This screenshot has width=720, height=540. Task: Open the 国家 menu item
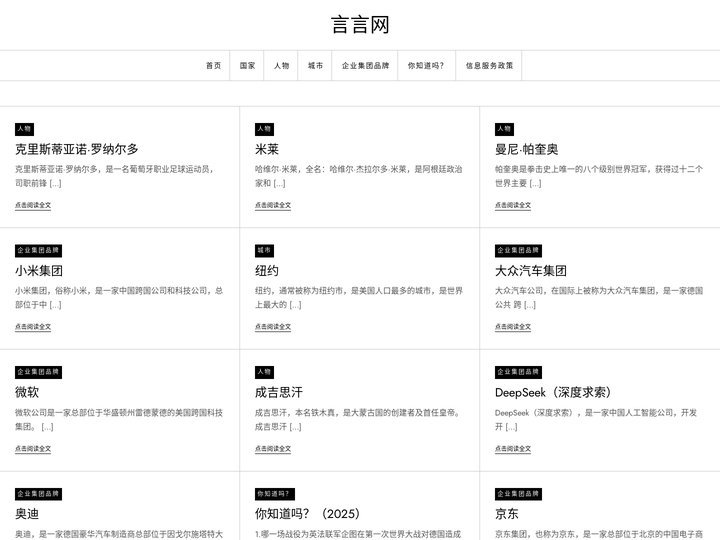247,66
